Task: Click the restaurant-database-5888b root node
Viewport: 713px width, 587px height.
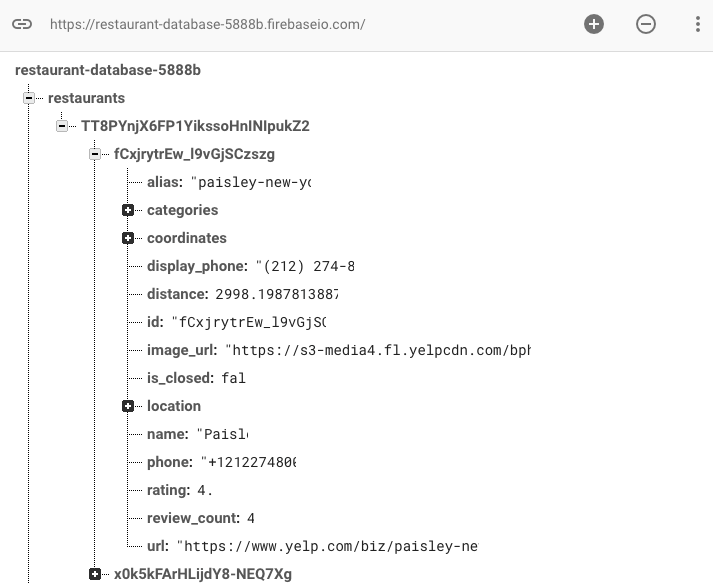Action: [107, 70]
